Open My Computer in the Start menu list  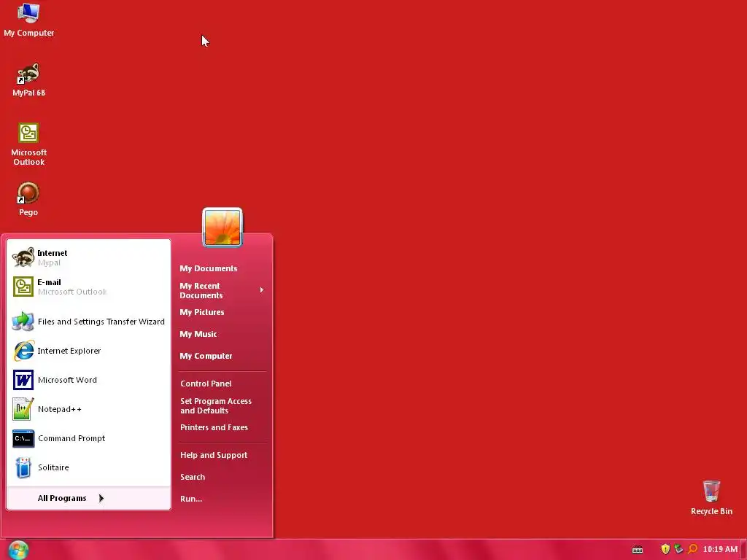point(222,356)
